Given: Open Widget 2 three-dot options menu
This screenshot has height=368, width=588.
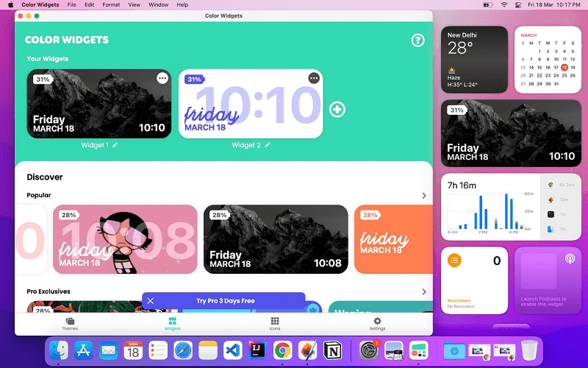Looking at the screenshot, I should click(x=314, y=79).
